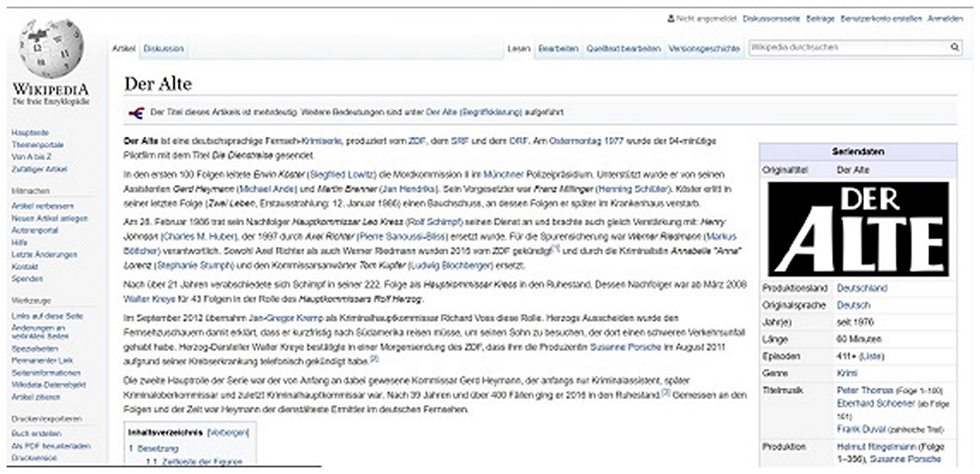Image resolution: width=980 pixels, height=474 pixels.
Task: Open the Krimiserie link
Action: click(x=321, y=141)
